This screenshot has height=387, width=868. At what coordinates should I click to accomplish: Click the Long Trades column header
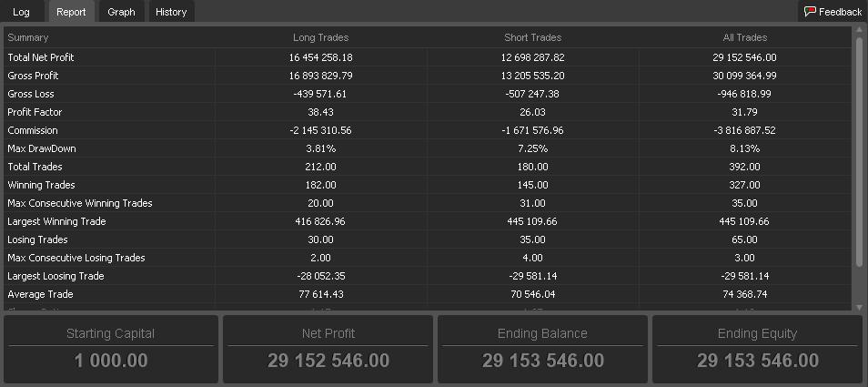(x=320, y=37)
